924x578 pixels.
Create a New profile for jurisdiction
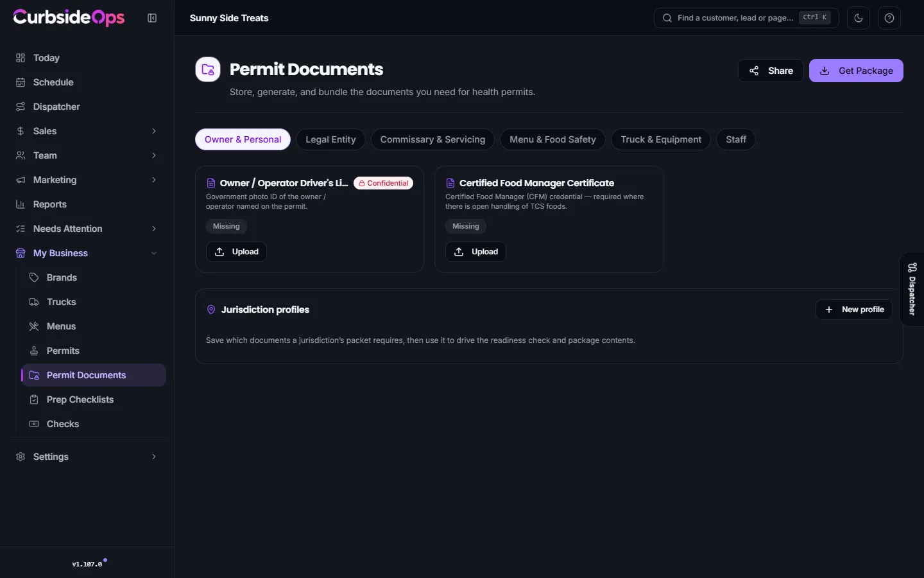point(854,310)
